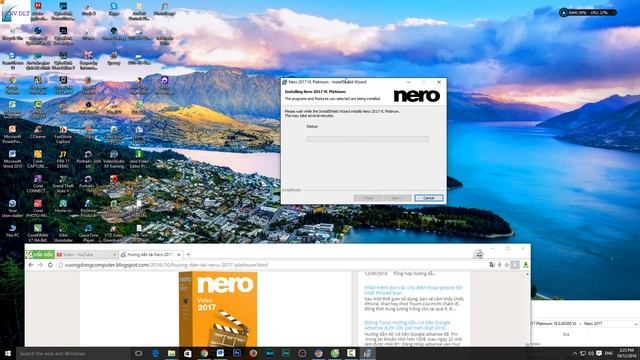Image resolution: width=640 pixels, height=360 pixels.
Task: Launch Grand Theft Auto V shortcut
Action: [x=63, y=184]
